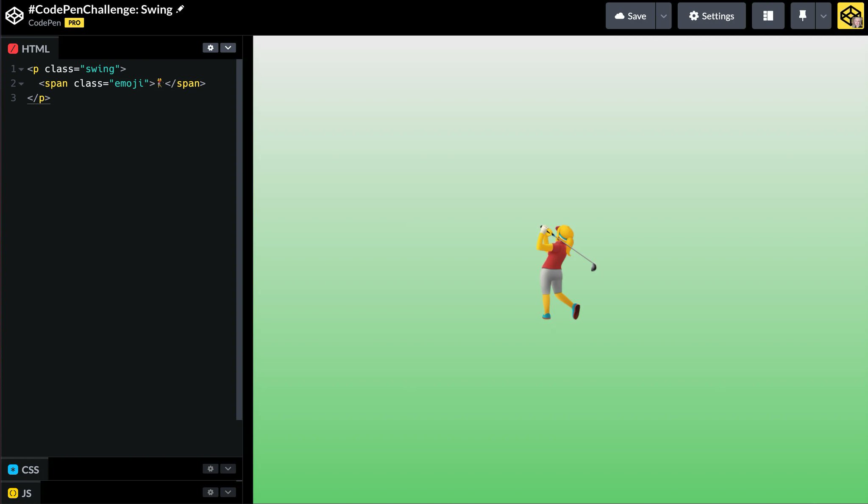Click the Save button
Image resolution: width=868 pixels, height=504 pixels.
(632, 16)
